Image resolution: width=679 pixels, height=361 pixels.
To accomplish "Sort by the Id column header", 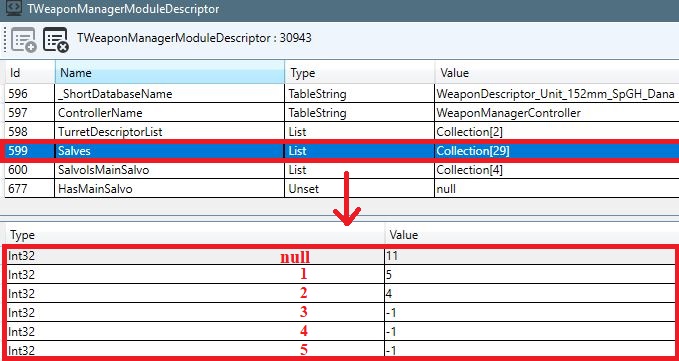I will (x=30, y=73).
